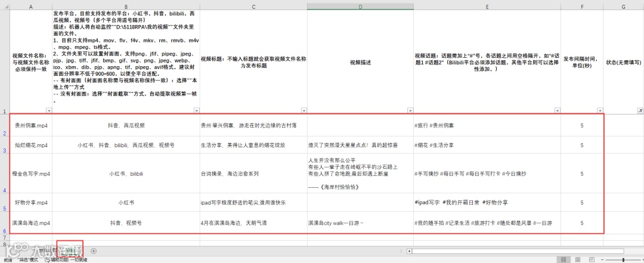Select topic cell #手写摘抄 #每日手写

(x=487, y=174)
